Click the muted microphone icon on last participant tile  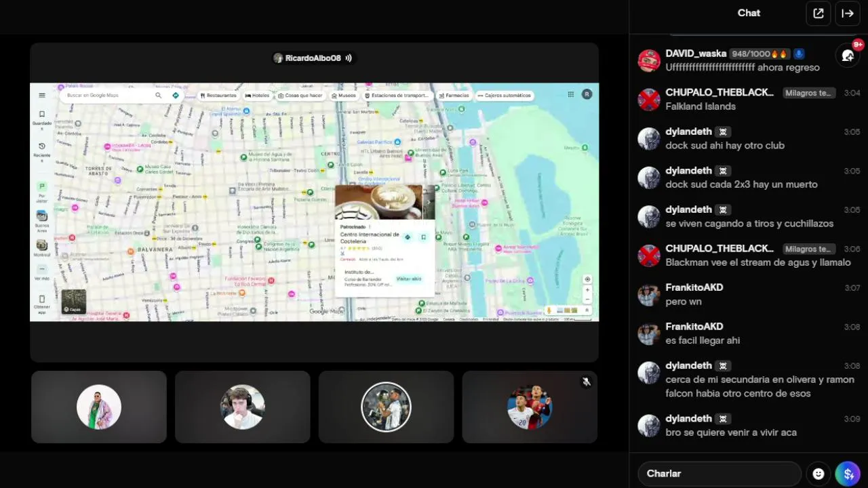pyautogui.click(x=587, y=382)
